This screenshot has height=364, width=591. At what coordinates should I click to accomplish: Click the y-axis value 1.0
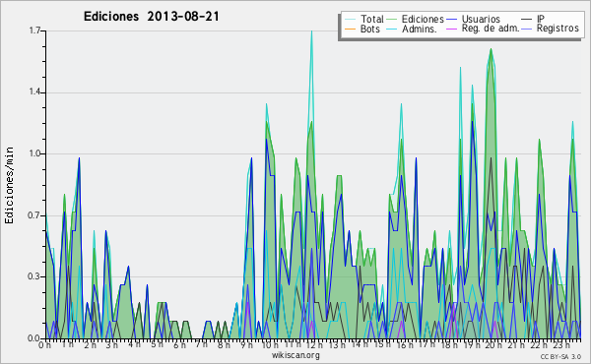point(34,153)
